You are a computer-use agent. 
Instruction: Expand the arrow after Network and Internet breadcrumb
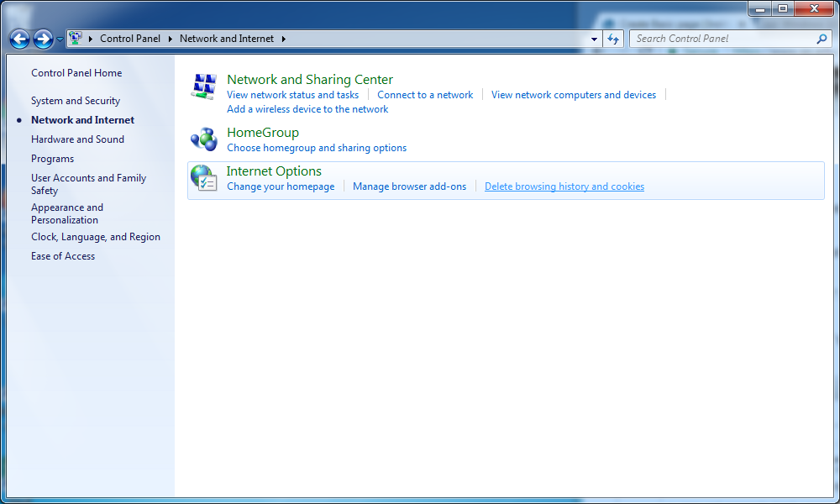coord(283,39)
